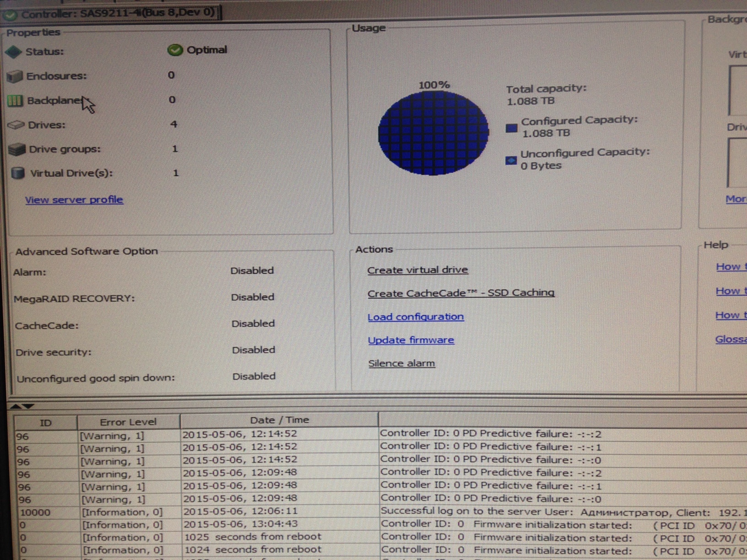Click the Update firmware link
The height and width of the screenshot is (560, 747).
coord(411,340)
